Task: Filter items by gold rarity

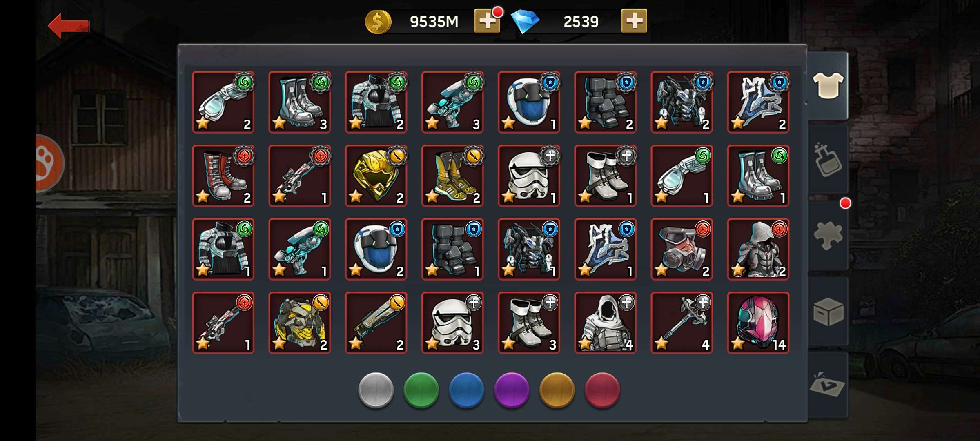Action: point(557,390)
